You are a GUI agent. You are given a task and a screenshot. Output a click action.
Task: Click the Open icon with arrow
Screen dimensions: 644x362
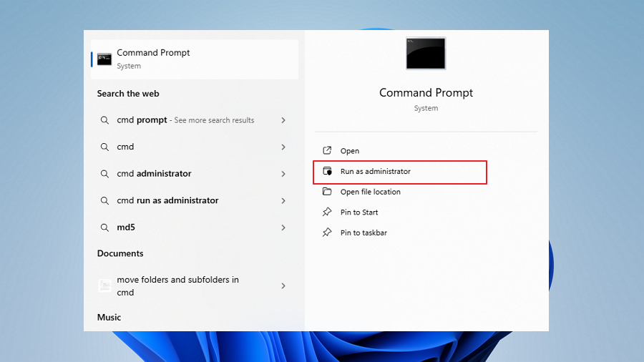[x=327, y=151]
